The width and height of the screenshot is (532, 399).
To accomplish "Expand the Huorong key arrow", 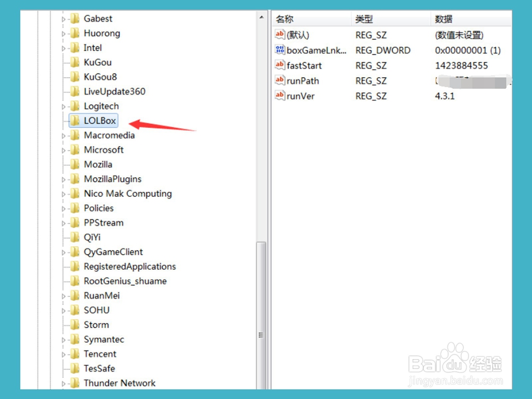I will click(63, 33).
